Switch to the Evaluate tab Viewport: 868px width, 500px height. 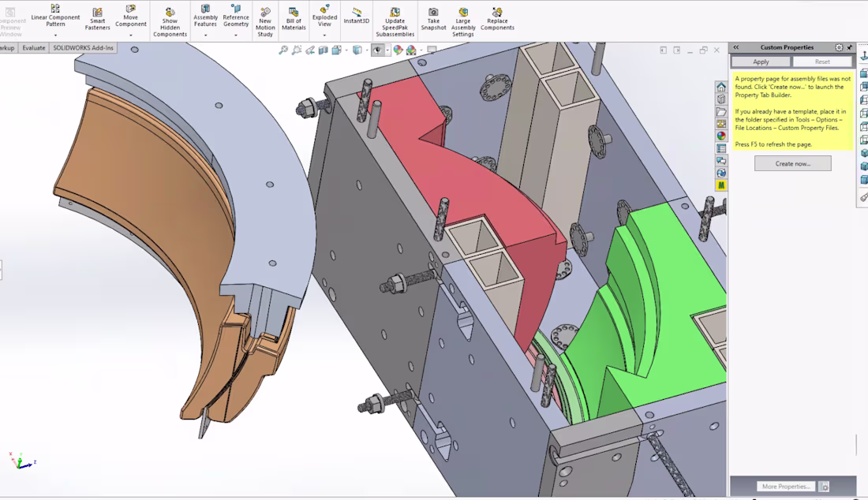pos(34,48)
